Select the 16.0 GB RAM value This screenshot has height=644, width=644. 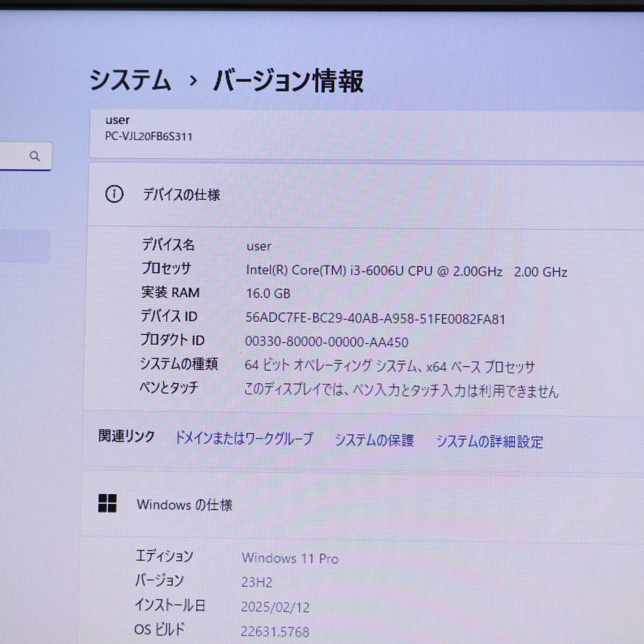[x=268, y=294]
